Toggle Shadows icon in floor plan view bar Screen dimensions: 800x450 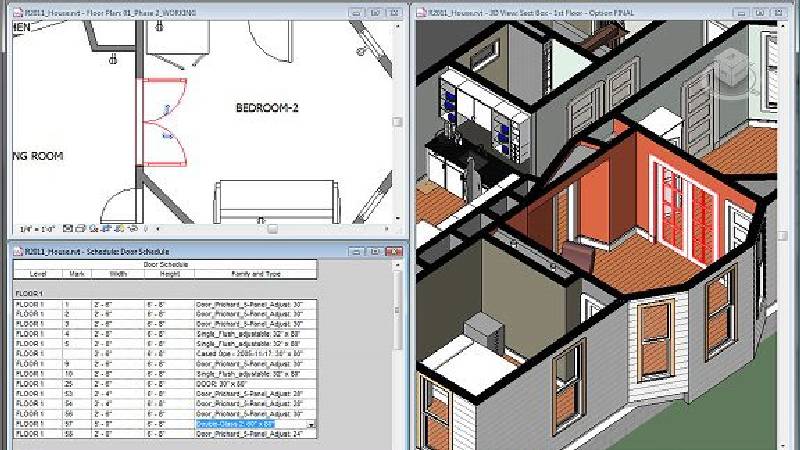93,229
